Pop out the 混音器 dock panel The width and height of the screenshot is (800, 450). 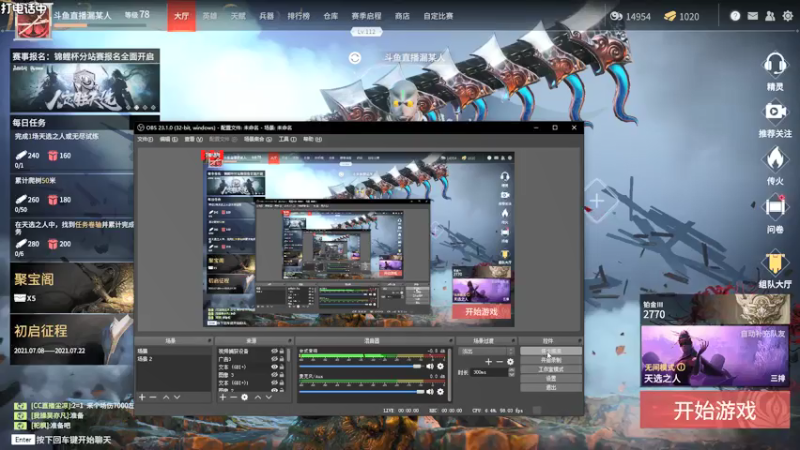click(x=451, y=340)
